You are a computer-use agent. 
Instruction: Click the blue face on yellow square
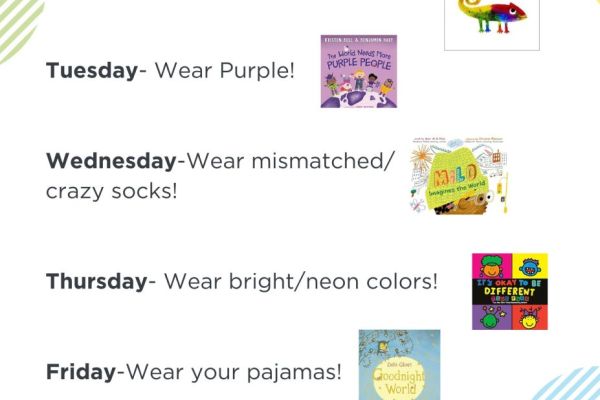[x=530, y=266]
